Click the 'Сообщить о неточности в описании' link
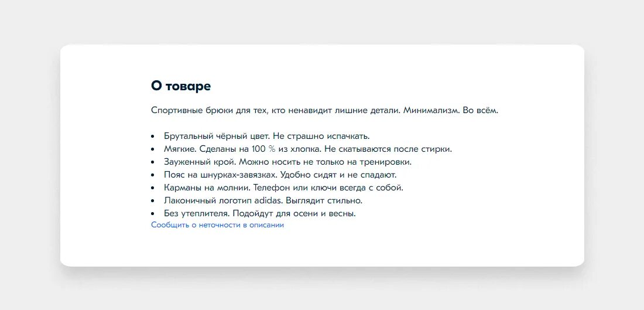 217,225
